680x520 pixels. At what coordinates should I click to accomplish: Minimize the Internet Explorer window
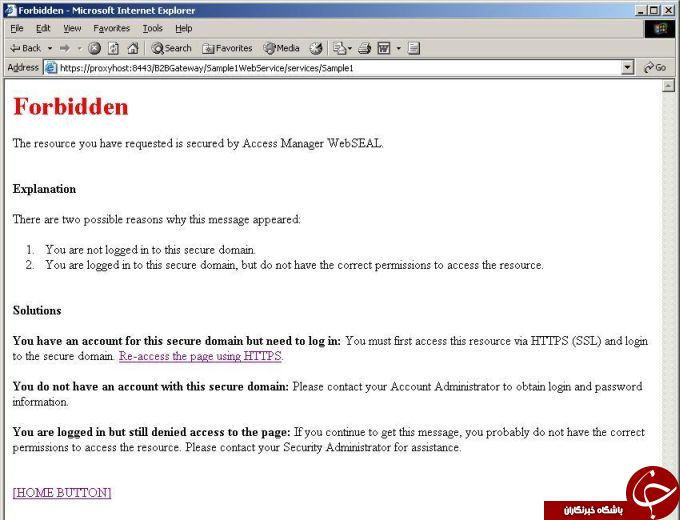pyautogui.click(x=641, y=11)
